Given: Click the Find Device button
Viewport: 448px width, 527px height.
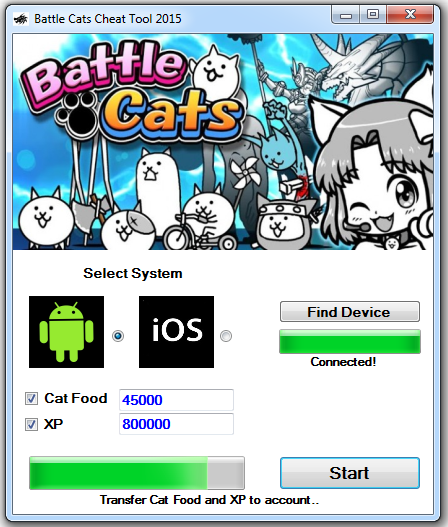Looking at the screenshot, I should tap(350, 312).
